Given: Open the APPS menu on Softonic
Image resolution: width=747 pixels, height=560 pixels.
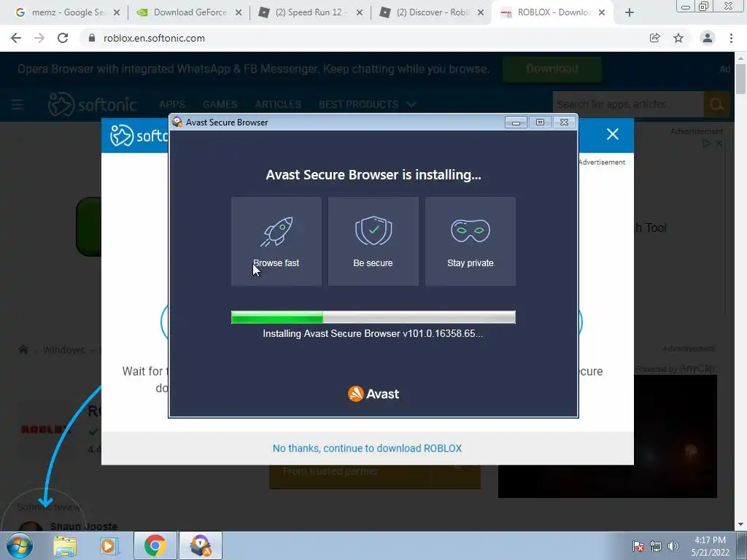Looking at the screenshot, I should click(172, 104).
